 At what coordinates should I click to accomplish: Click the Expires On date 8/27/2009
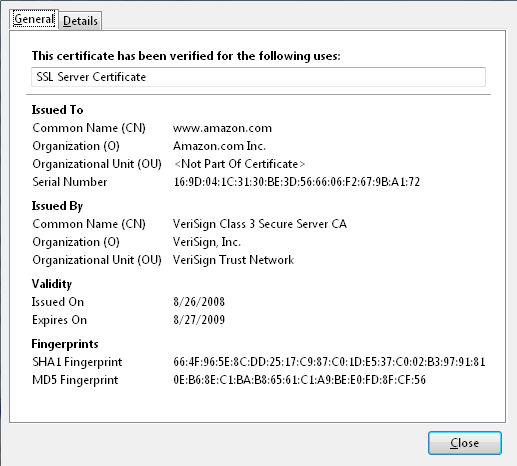pyautogui.click(x=199, y=320)
